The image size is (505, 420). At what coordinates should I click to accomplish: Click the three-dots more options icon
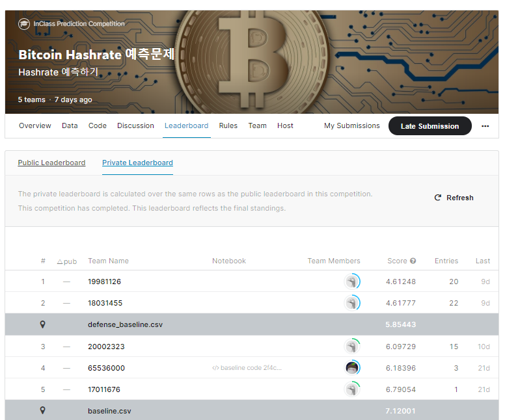click(x=485, y=126)
